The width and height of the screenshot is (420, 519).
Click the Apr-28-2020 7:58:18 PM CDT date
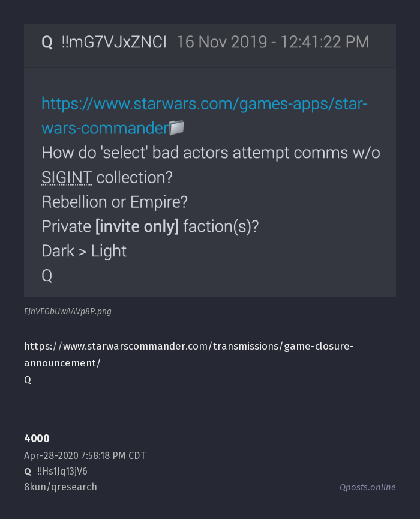(85, 455)
